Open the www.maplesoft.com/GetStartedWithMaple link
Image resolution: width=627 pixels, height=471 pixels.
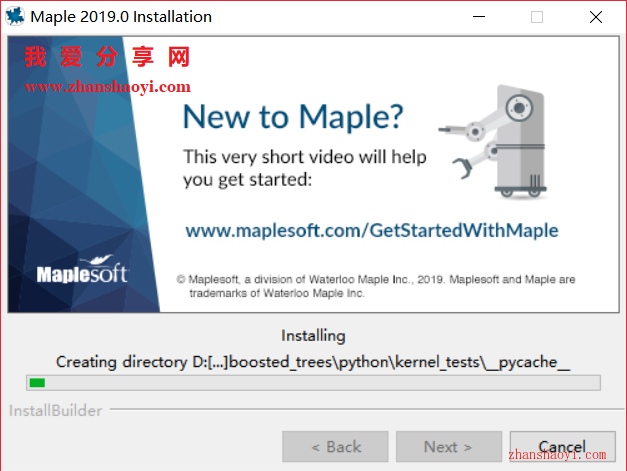(x=371, y=231)
